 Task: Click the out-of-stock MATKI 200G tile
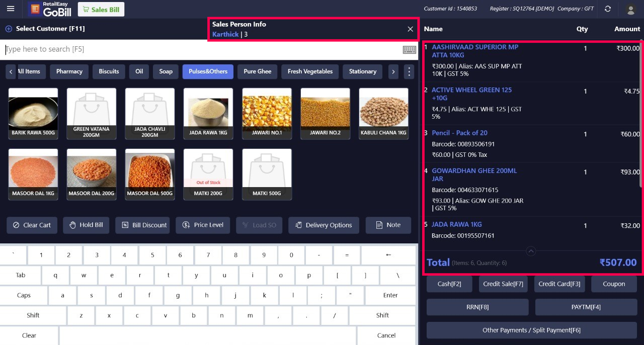(208, 175)
